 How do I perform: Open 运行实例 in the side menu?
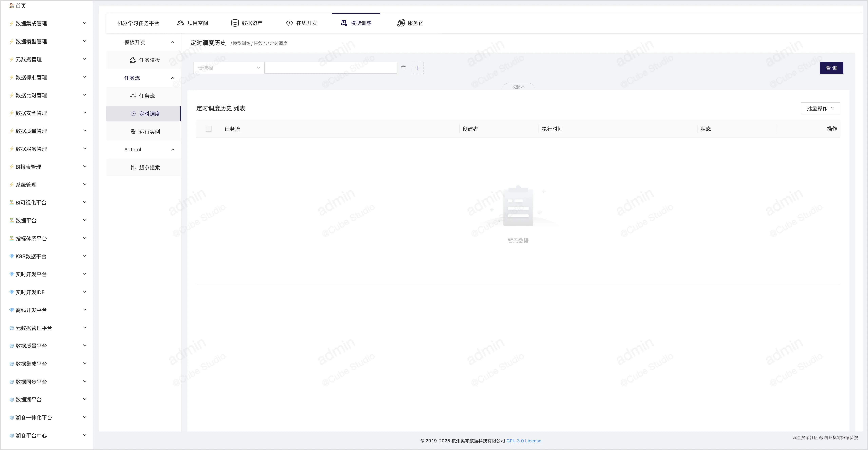click(x=145, y=132)
